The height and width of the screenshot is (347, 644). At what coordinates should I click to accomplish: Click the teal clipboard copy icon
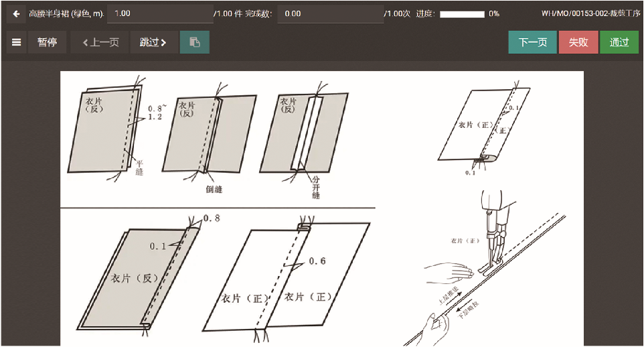(194, 42)
